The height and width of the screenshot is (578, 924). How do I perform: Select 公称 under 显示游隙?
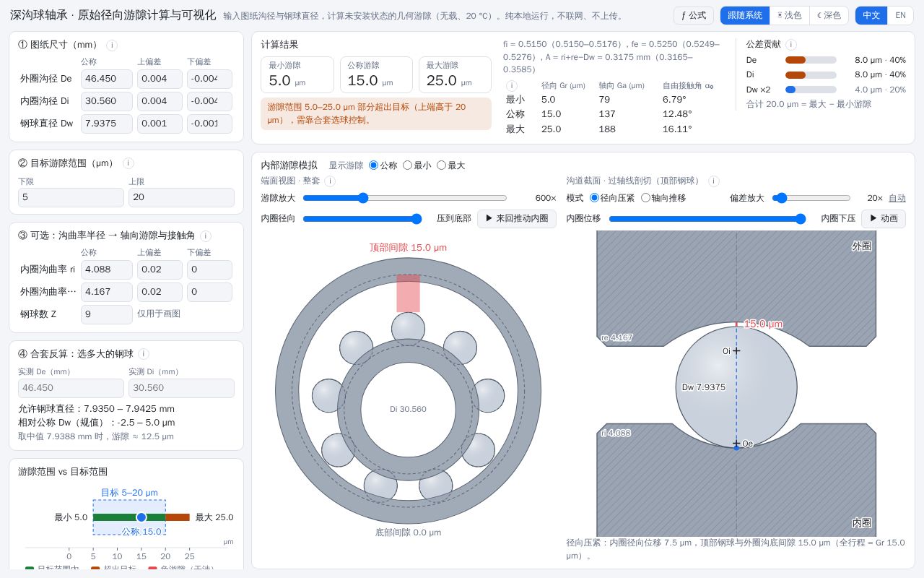click(x=383, y=165)
